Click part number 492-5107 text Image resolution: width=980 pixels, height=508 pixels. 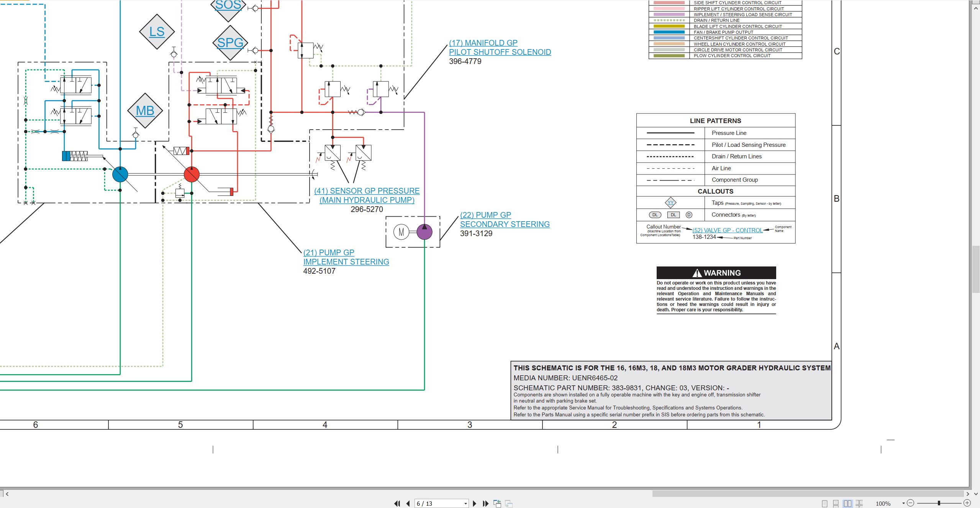[319, 271]
